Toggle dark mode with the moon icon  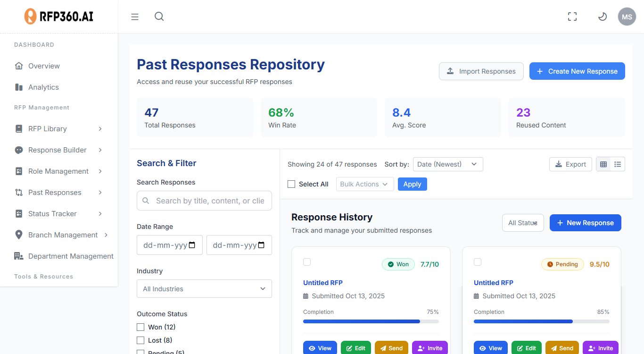[602, 17]
